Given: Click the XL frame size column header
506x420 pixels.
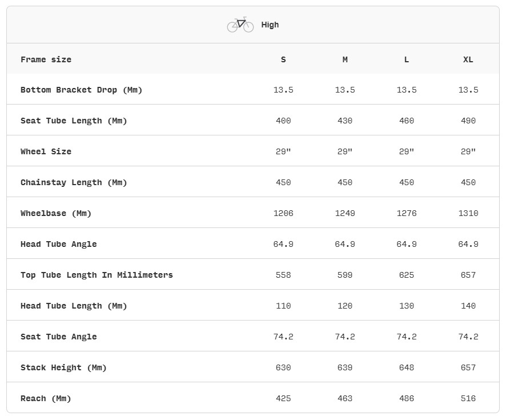Looking at the screenshot, I should 468,60.
